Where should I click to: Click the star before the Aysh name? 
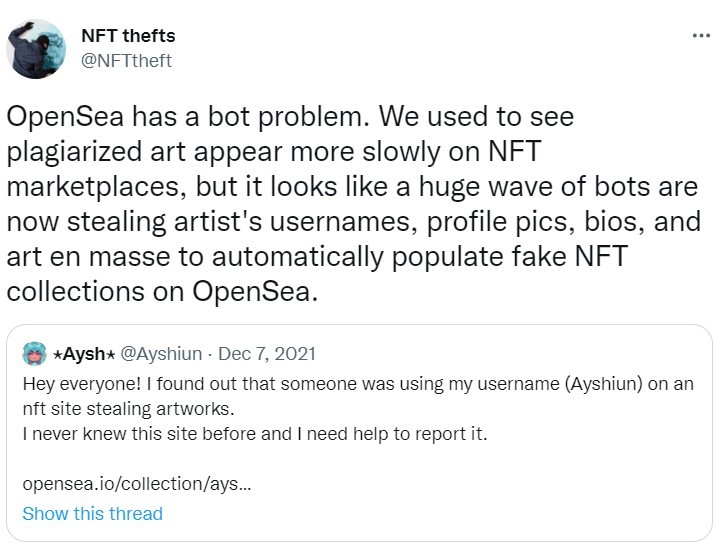[57, 354]
